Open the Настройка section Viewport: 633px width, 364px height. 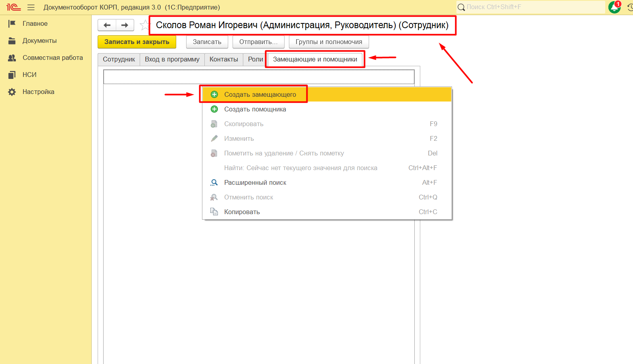[x=38, y=92]
